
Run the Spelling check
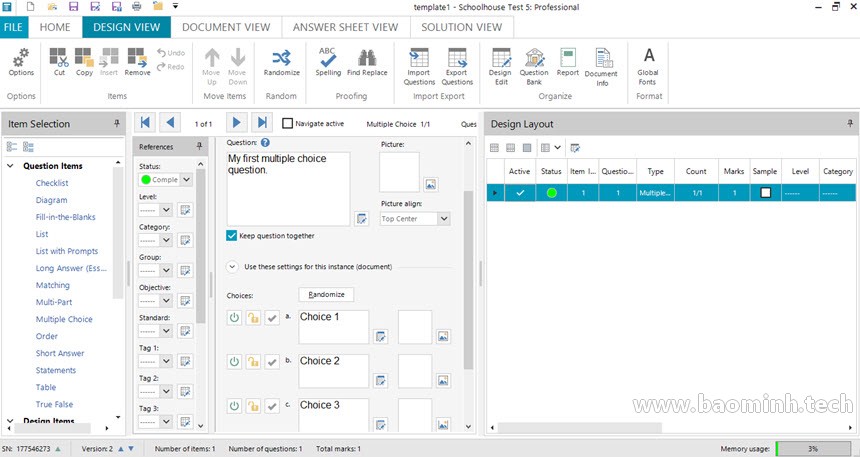pos(328,61)
